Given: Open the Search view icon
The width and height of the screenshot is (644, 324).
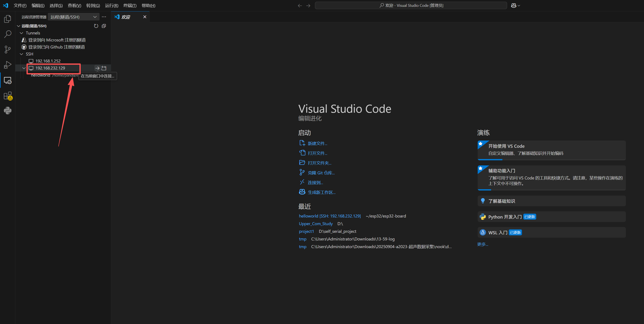Looking at the screenshot, I should tap(7, 34).
